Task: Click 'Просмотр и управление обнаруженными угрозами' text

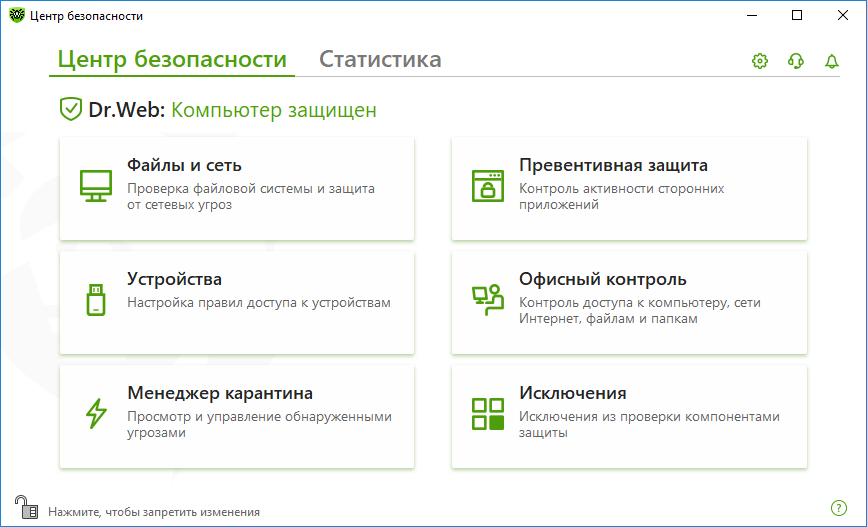Action: 259,424
